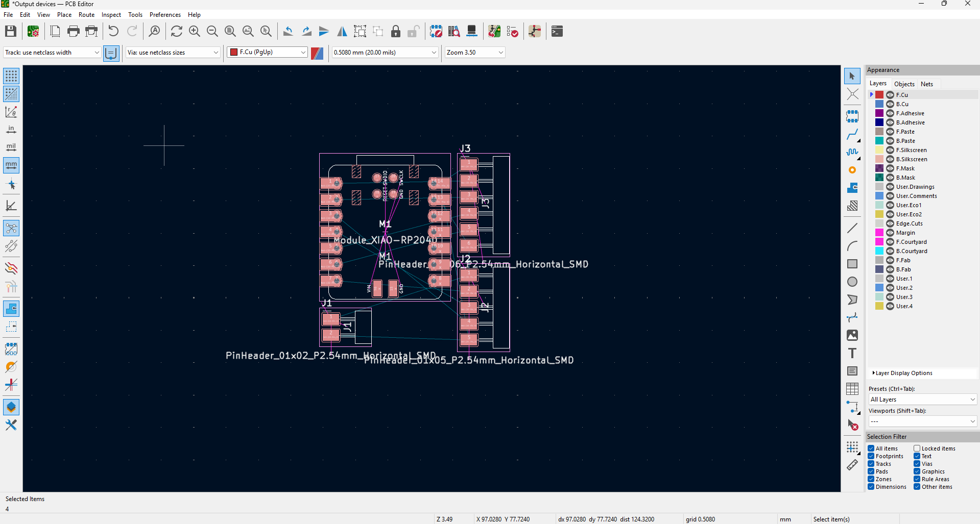Toggle visibility of F.Cu layer
The image size is (980, 524).
tap(890, 95)
